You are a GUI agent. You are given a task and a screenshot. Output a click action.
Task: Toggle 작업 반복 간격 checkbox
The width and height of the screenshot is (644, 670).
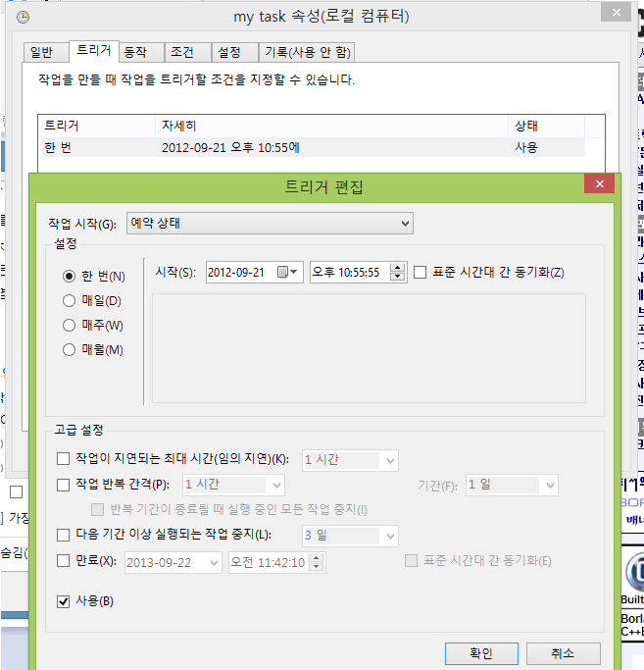[x=64, y=485]
